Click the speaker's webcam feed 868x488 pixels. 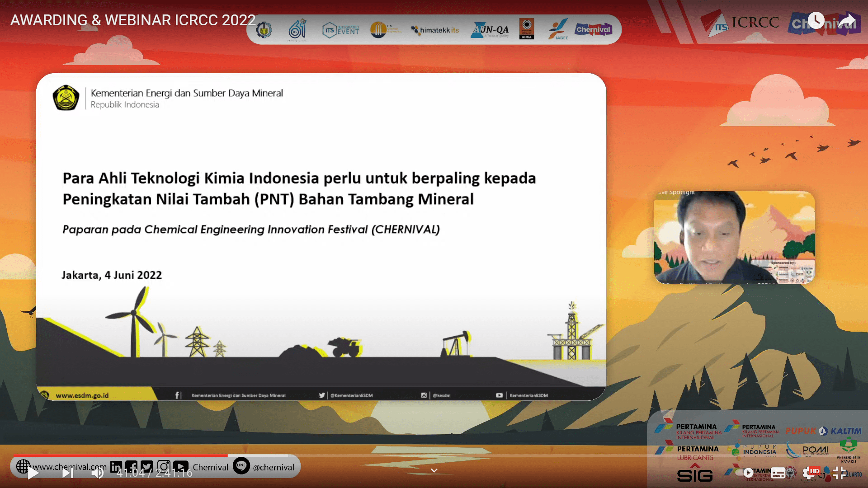(734, 237)
